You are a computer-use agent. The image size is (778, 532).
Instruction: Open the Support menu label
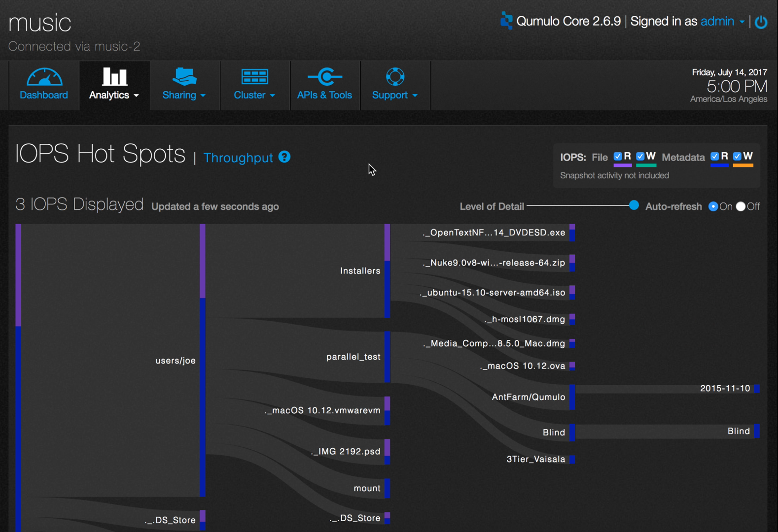(390, 95)
